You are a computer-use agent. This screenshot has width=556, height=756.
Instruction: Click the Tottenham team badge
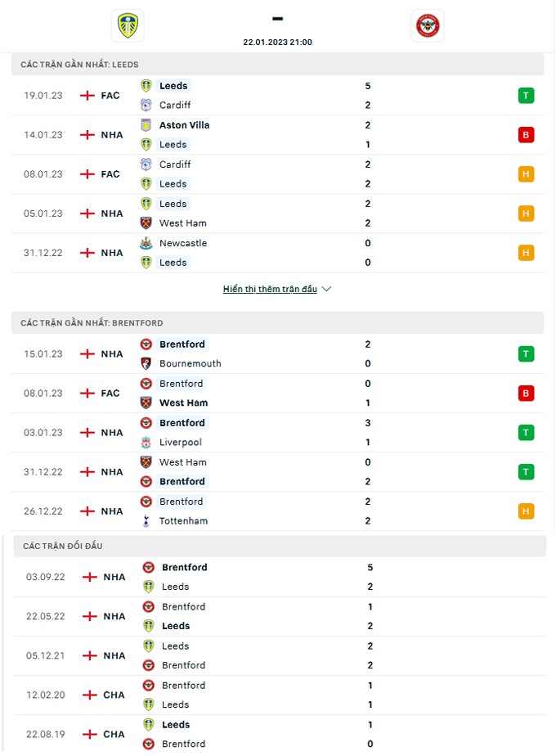click(x=146, y=520)
